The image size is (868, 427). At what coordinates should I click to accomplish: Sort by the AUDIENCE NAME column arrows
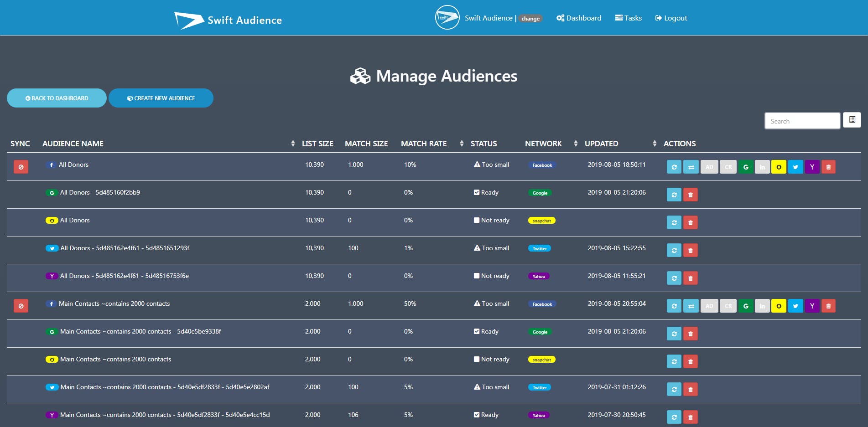[292, 143]
